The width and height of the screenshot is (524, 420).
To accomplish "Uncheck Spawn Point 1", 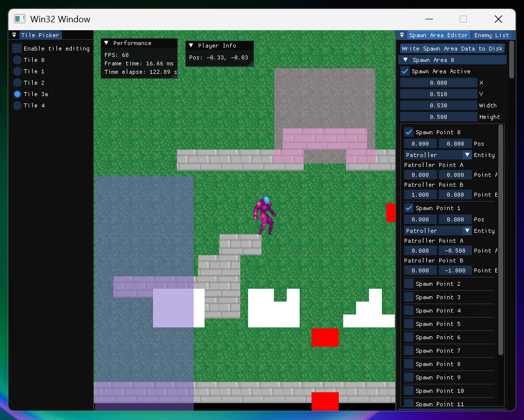I will pos(409,208).
